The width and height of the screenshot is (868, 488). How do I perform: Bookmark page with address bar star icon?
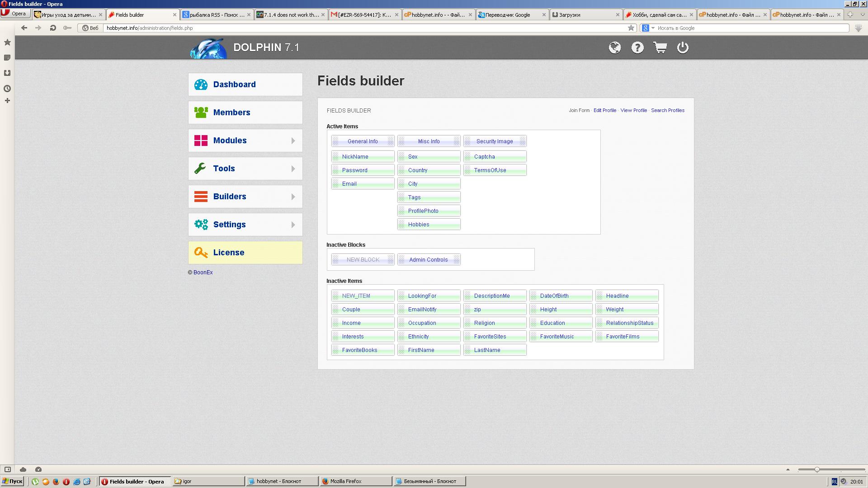631,28
